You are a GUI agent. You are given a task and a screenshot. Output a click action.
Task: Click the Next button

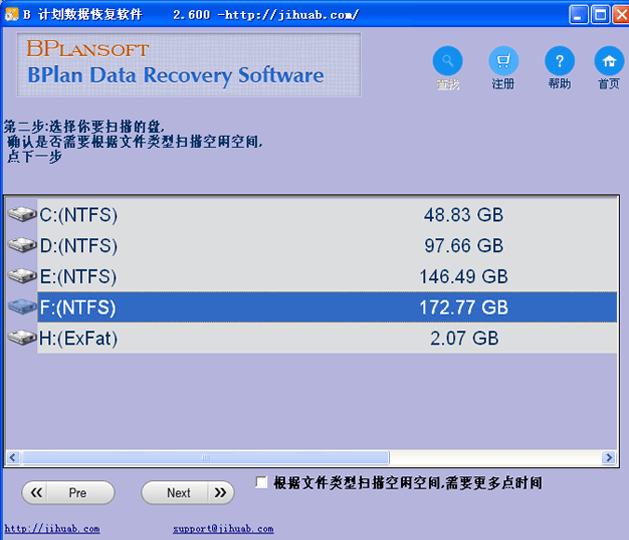pos(187,493)
